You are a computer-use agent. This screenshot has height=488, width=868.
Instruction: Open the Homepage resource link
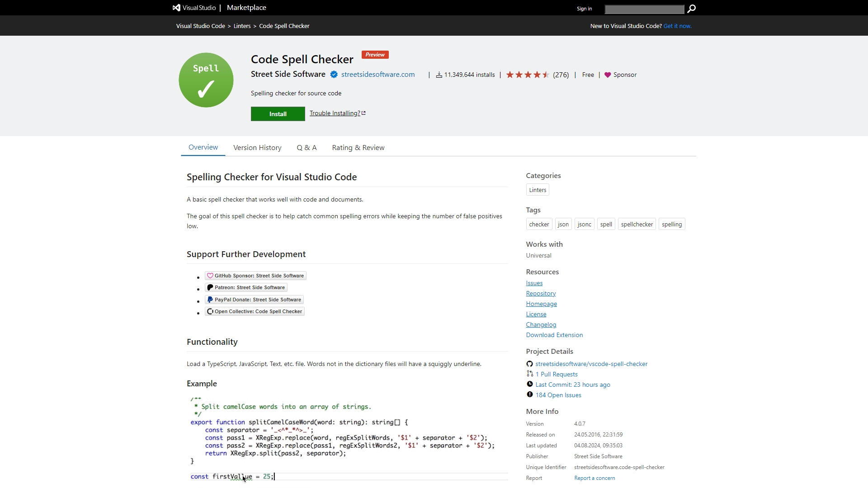pos(541,304)
